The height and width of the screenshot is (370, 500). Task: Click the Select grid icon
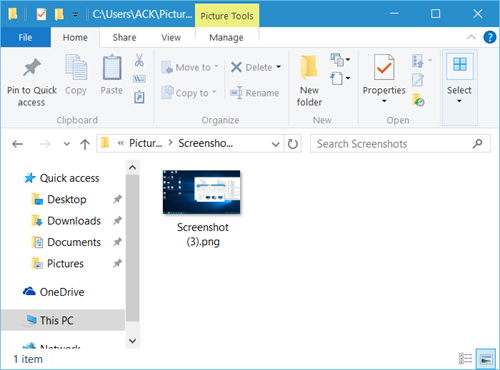(x=460, y=65)
